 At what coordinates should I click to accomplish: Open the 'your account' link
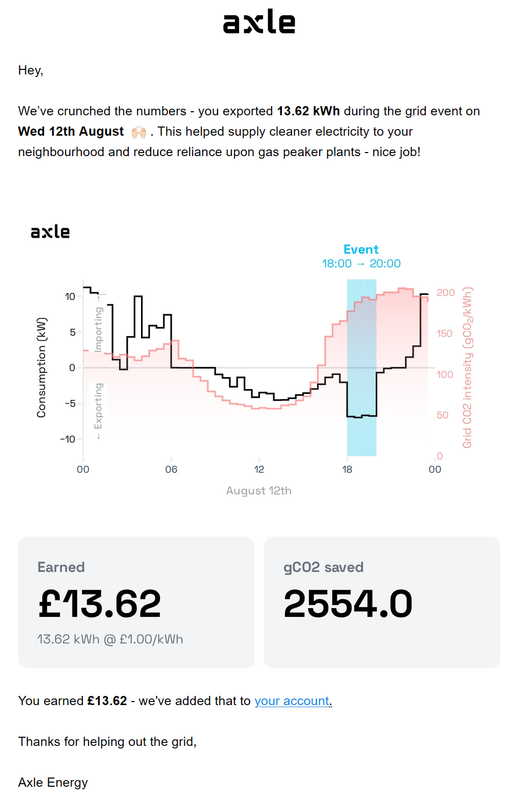tap(292, 701)
